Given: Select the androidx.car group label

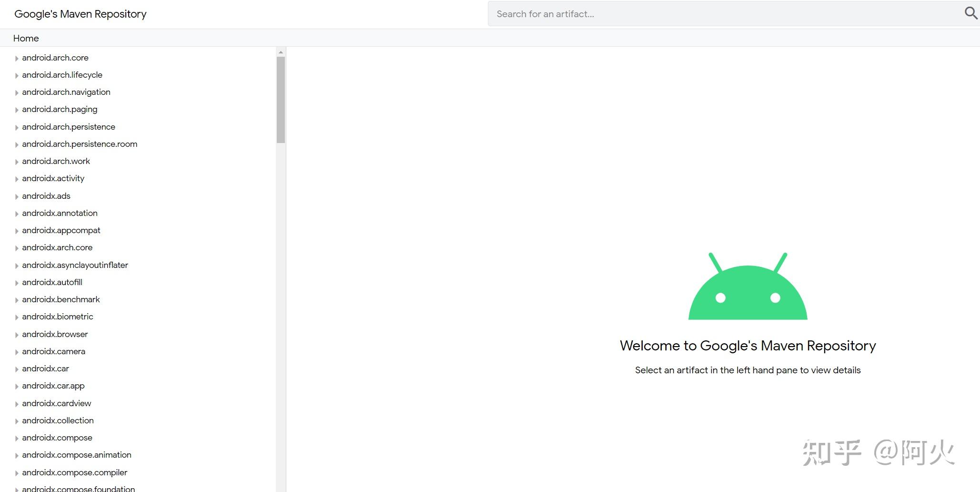Looking at the screenshot, I should pos(45,369).
